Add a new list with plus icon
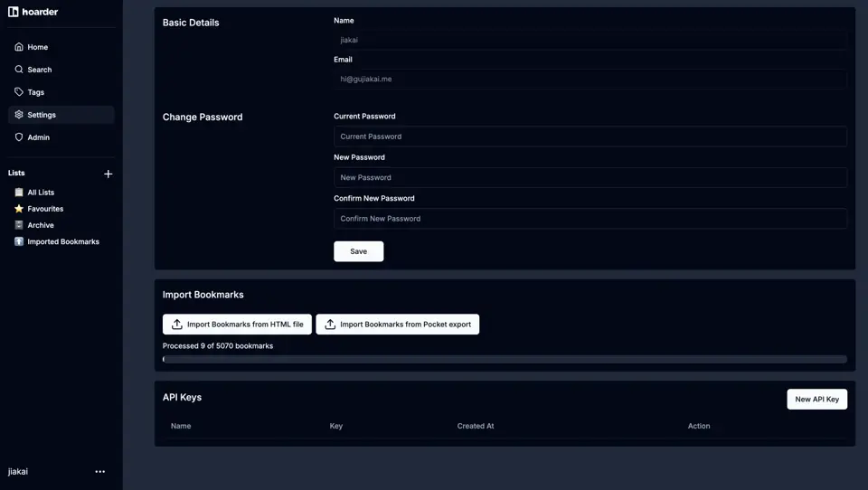The width and height of the screenshot is (868, 490). click(x=108, y=174)
